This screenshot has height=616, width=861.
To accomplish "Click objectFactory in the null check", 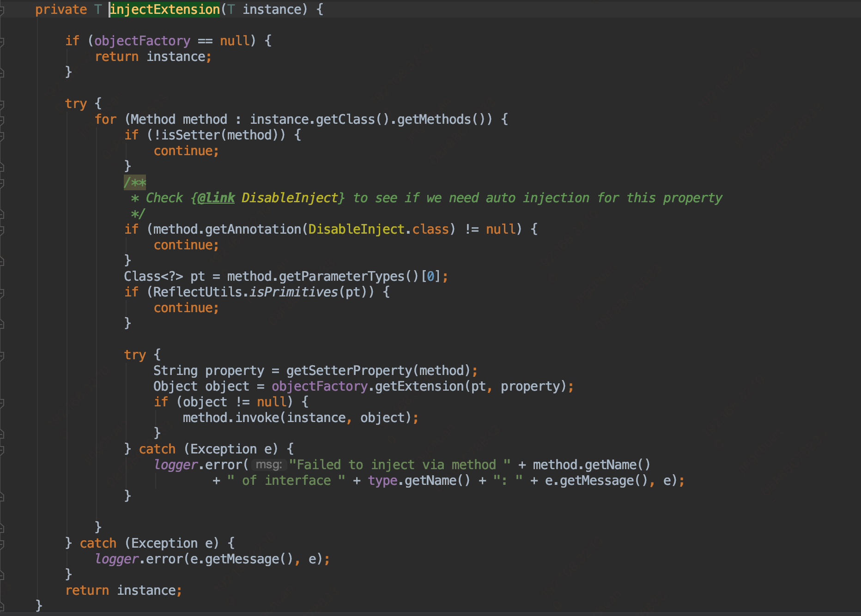I will tap(142, 41).
